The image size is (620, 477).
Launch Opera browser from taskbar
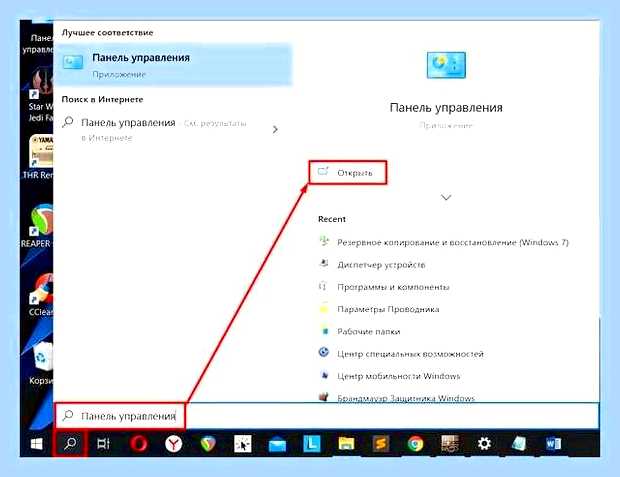tap(139, 444)
